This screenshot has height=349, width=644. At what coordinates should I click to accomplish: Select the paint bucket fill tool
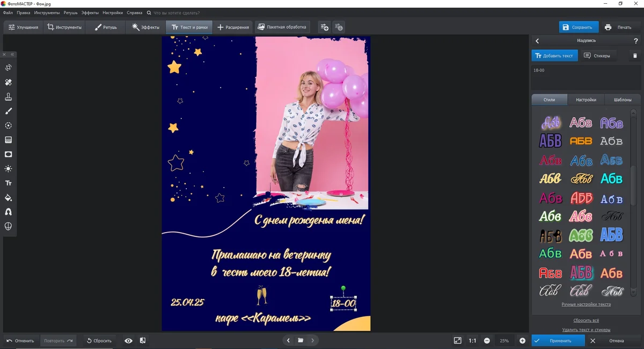9,198
